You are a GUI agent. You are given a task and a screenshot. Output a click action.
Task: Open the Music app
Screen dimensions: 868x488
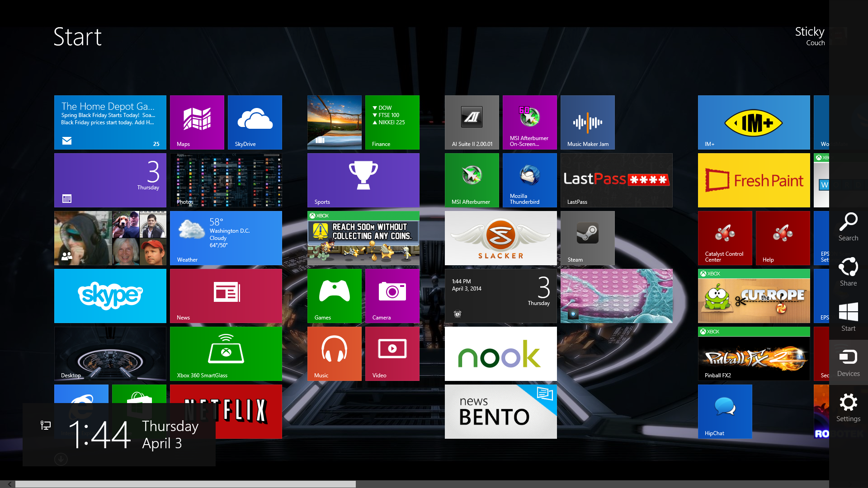[x=334, y=354]
